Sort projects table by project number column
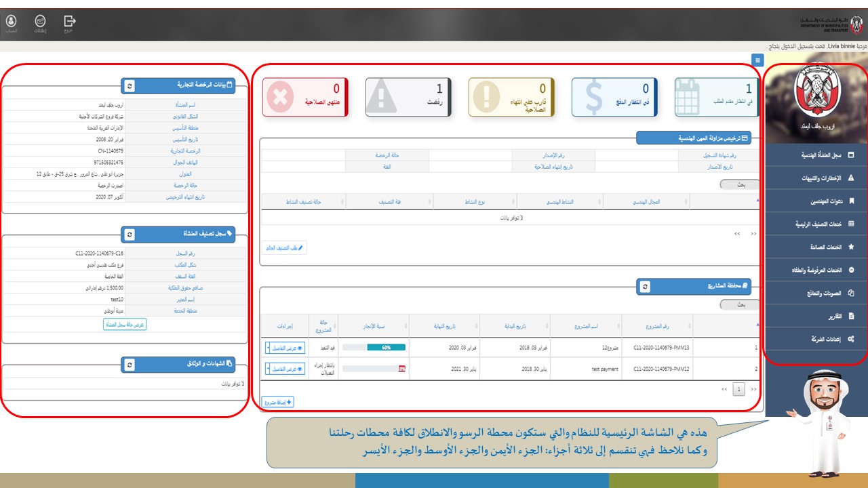The width and height of the screenshot is (868, 488). (x=656, y=325)
